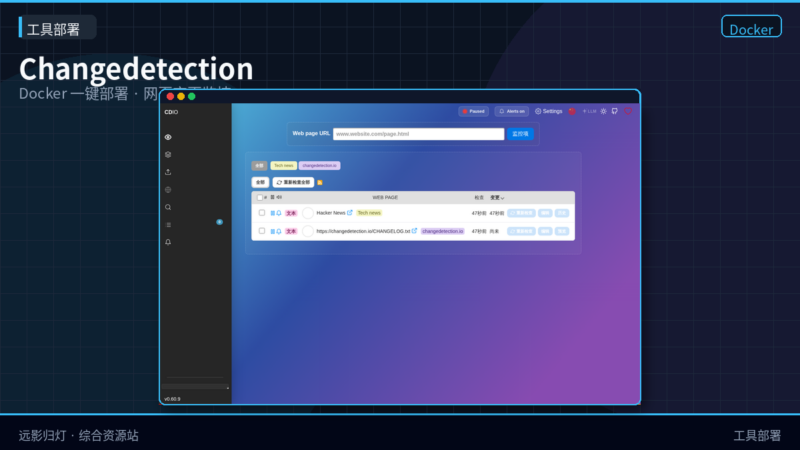Open the stacked layers groups icon in sidebar
This screenshot has width=800, height=450.
(168, 155)
